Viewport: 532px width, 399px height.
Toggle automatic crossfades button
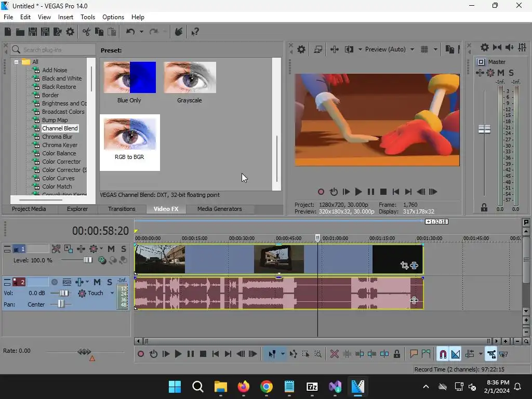tap(455, 354)
